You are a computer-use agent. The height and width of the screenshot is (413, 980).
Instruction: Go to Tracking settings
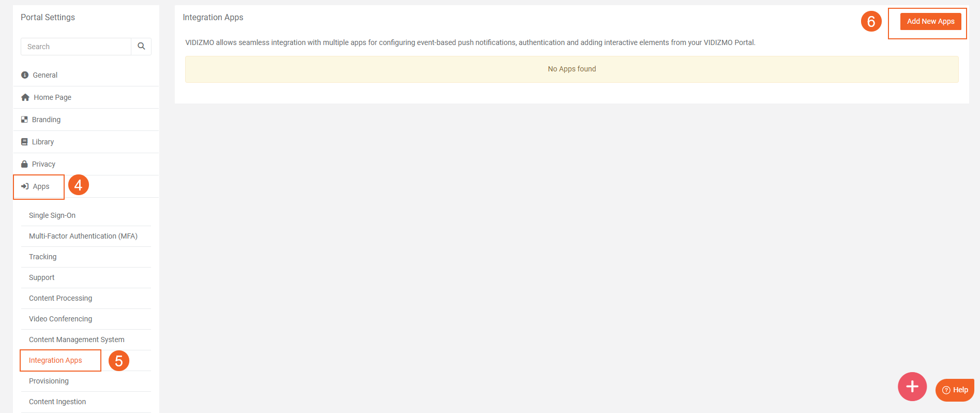[43, 257]
